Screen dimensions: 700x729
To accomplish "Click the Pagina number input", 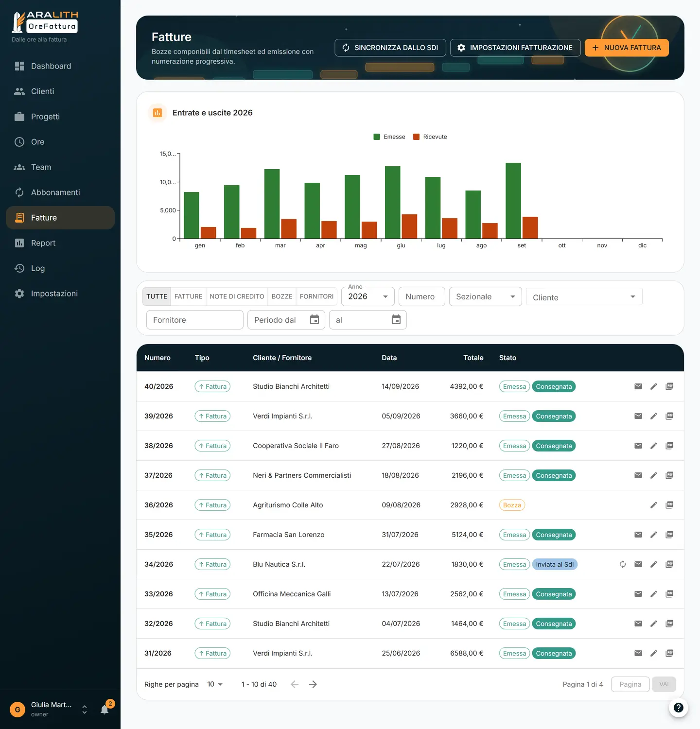I will (x=630, y=684).
